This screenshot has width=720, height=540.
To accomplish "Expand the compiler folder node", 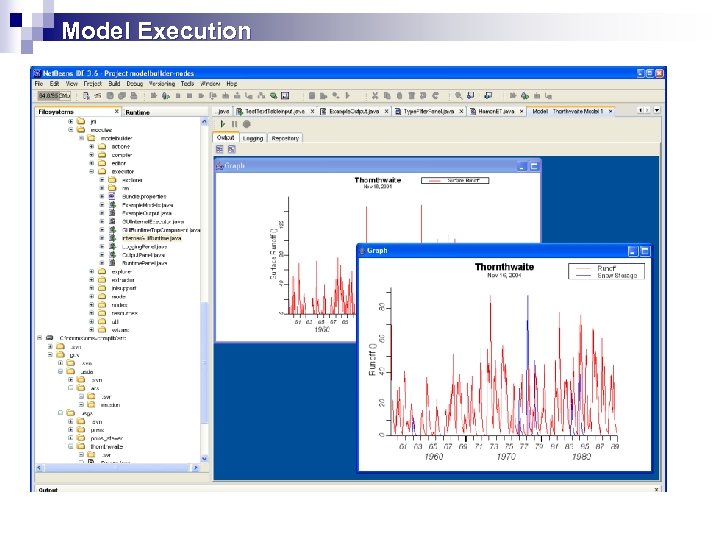I will 91,155.
